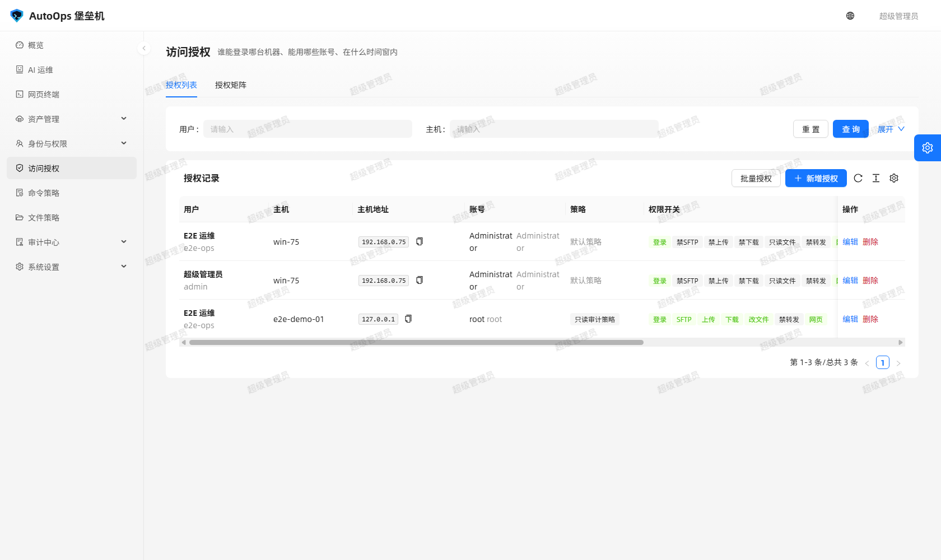Click the table horizontal scrollbar thumb
This screenshot has height=560, width=941.
pos(416,342)
